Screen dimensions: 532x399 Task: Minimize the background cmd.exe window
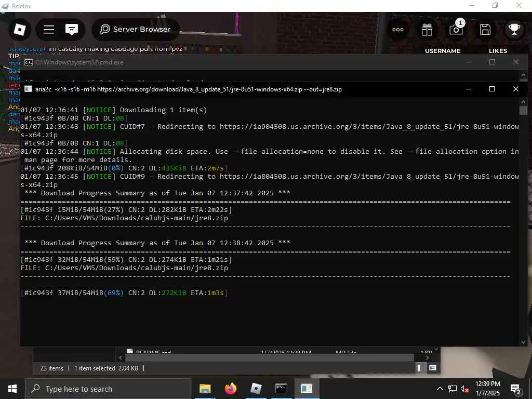tap(468, 62)
